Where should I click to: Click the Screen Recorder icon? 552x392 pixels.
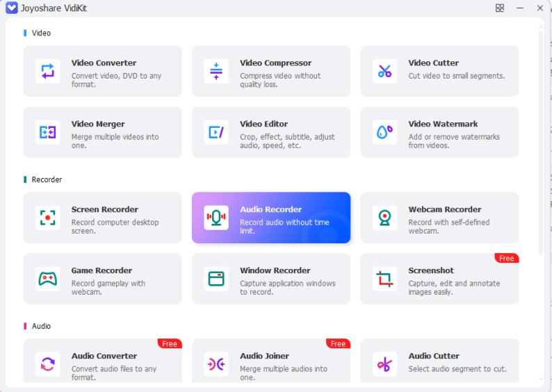click(x=47, y=218)
